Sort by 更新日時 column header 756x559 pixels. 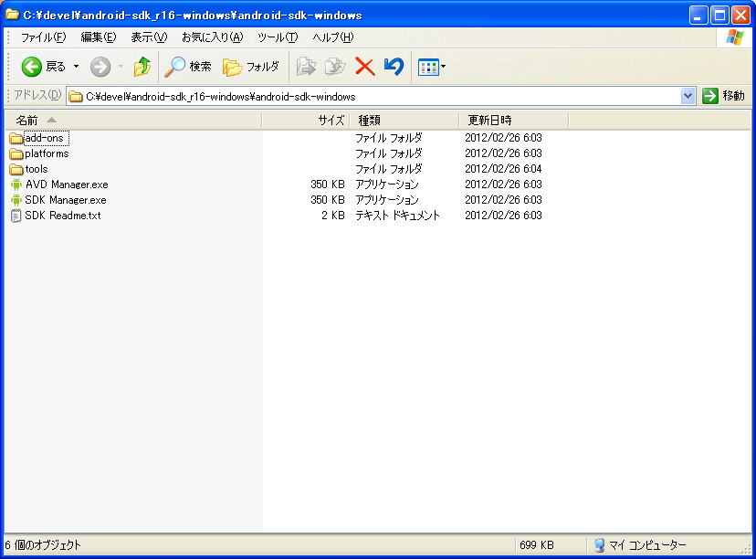click(x=514, y=120)
